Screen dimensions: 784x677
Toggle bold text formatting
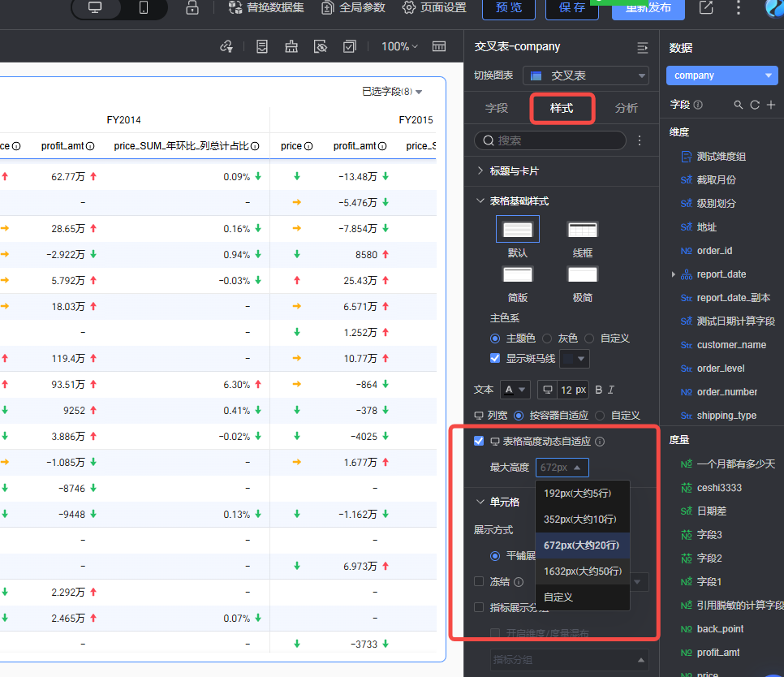coord(599,390)
